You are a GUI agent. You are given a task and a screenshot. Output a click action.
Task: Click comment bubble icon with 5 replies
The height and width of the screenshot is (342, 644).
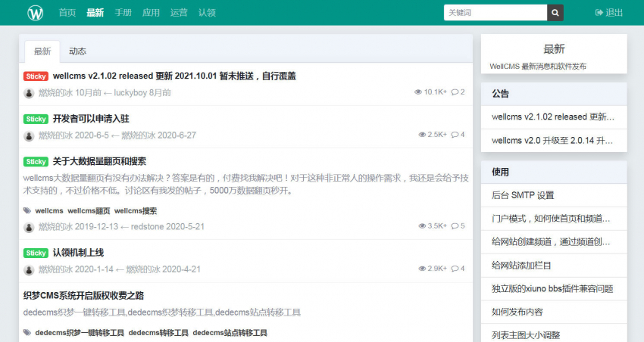(x=455, y=226)
